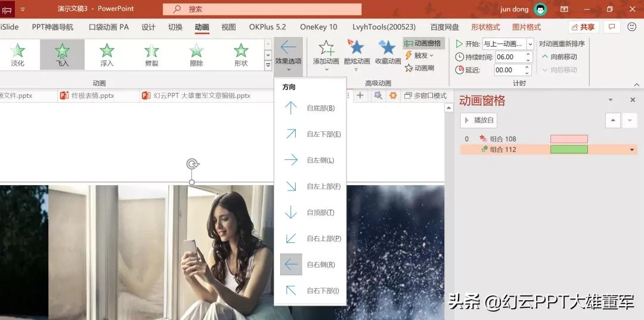Apply the 浮入 float-in animation

(107, 55)
